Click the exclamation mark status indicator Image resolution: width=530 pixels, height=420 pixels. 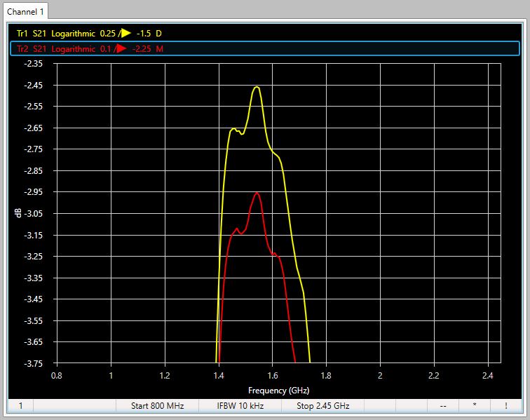coord(505,405)
